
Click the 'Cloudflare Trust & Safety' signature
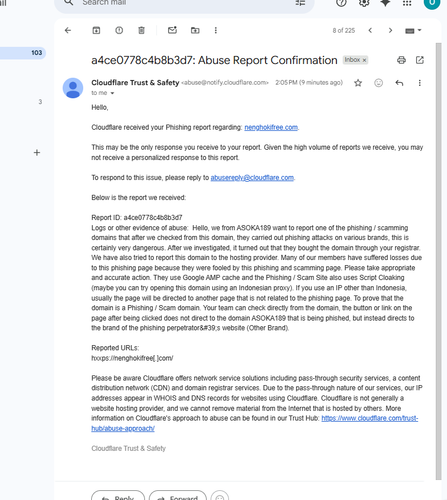[x=128, y=448]
